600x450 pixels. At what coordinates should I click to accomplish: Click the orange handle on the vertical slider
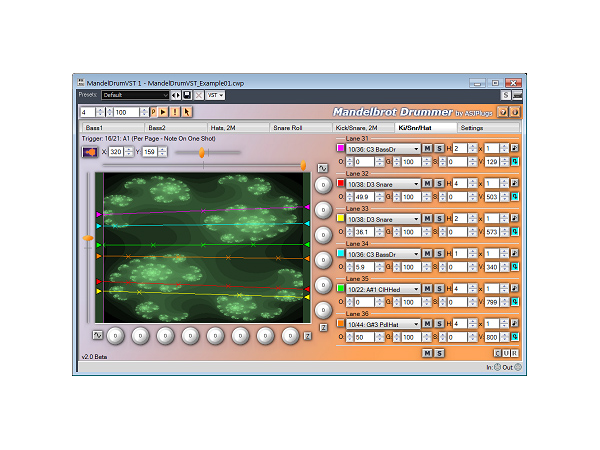(x=88, y=238)
